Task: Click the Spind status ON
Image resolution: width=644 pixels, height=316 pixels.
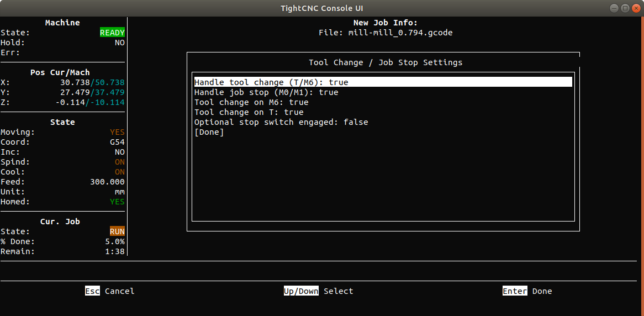Action: [119, 162]
